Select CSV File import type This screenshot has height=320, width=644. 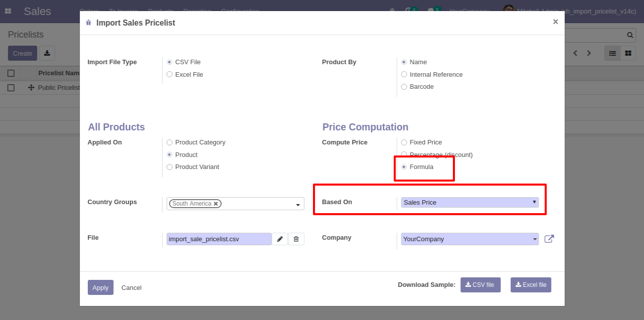click(170, 62)
